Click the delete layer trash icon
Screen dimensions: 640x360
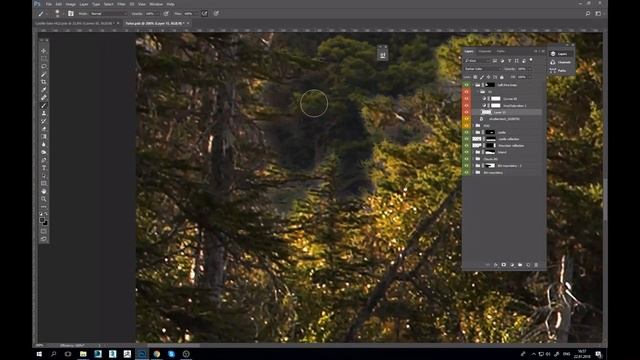(536, 265)
